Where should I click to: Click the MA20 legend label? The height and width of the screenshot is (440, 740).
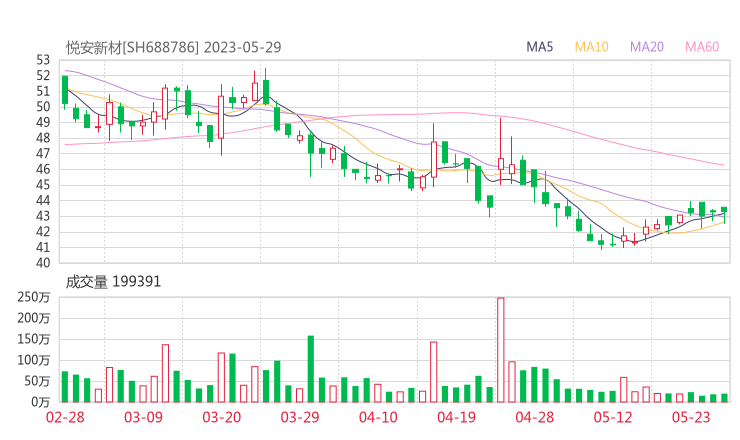[647, 47]
